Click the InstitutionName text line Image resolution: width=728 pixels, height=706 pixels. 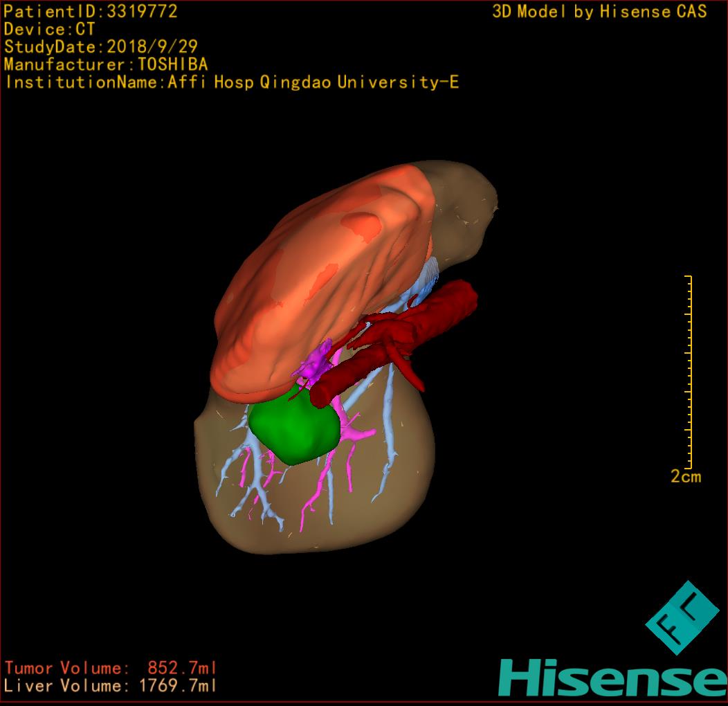coord(232,82)
